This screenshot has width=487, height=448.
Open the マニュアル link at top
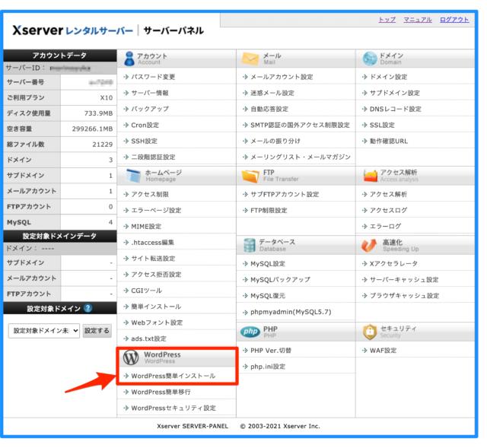coord(418,20)
